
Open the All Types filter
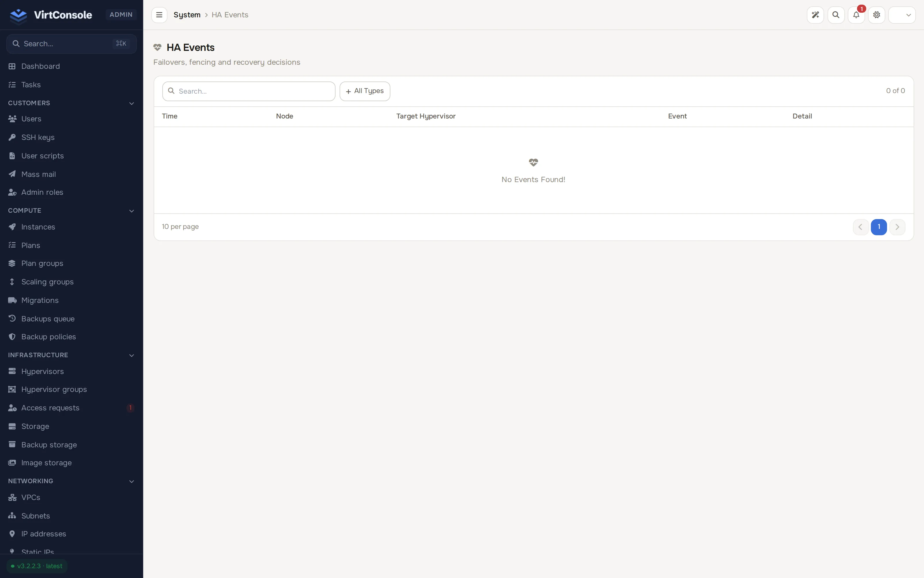point(365,91)
